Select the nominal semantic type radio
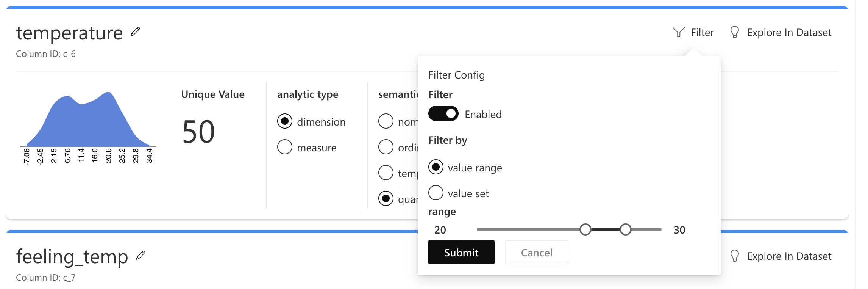The width and height of the screenshot is (868, 289). 386,121
